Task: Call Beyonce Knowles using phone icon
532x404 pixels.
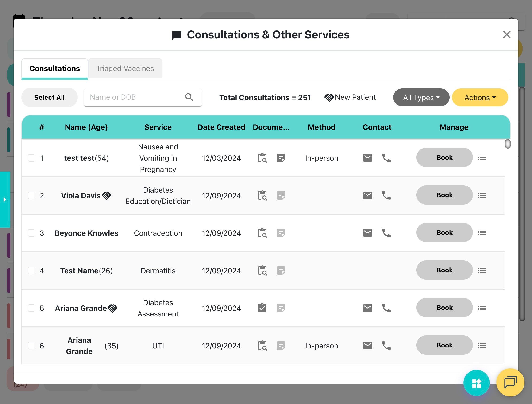Action: point(386,233)
